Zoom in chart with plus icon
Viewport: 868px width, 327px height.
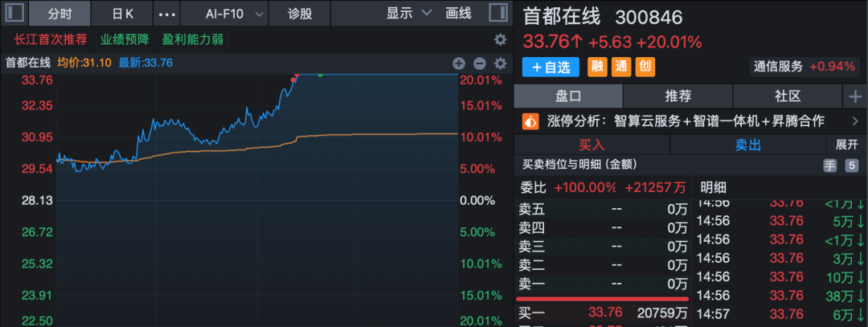(459, 63)
